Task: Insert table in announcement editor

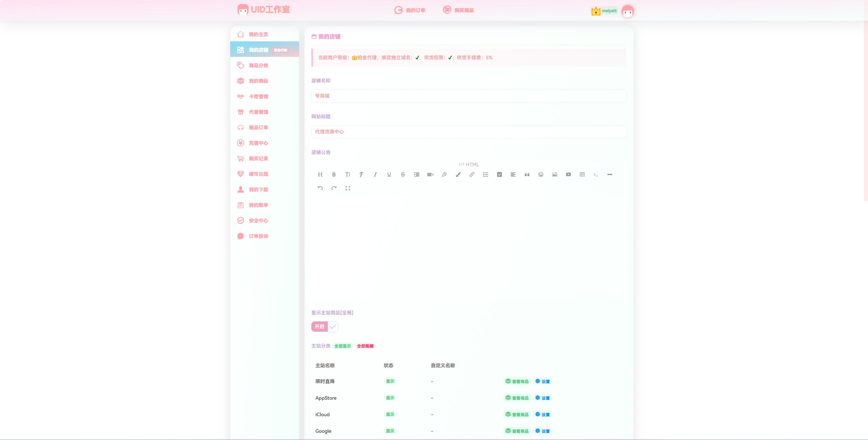Action: (x=582, y=174)
